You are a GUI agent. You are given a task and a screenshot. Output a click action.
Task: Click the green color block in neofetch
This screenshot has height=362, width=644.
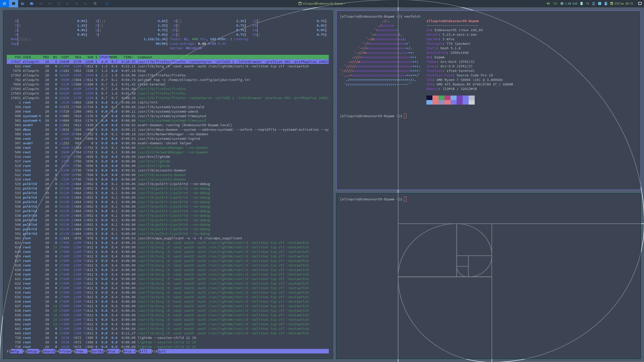pyautogui.click(x=441, y=98)
